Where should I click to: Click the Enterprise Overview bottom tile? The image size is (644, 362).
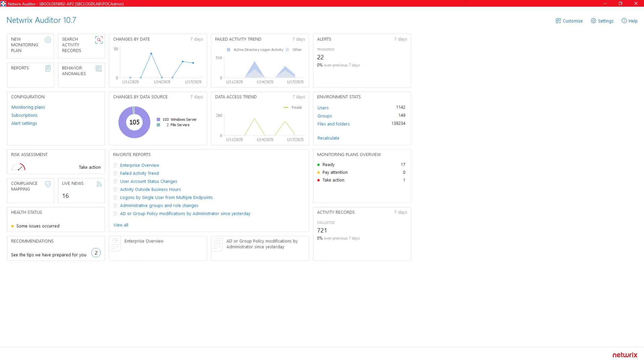click(158, 248)
